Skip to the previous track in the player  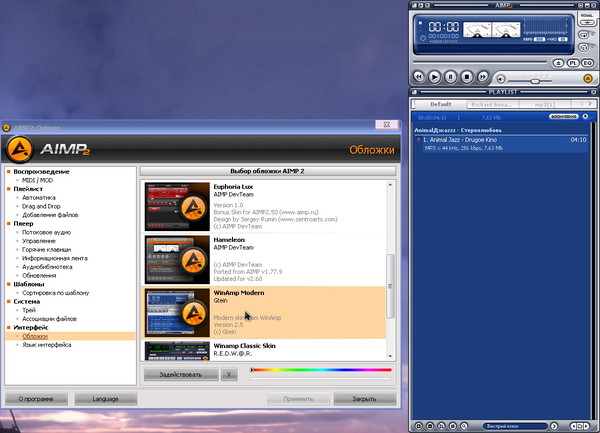419,77
